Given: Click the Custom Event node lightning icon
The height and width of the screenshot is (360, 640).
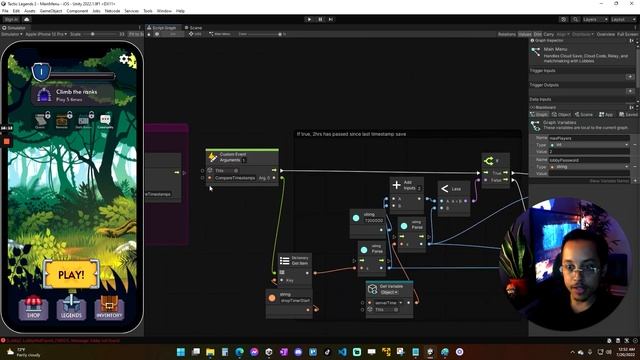Looking at the screenshot, I should click(212, 157).
